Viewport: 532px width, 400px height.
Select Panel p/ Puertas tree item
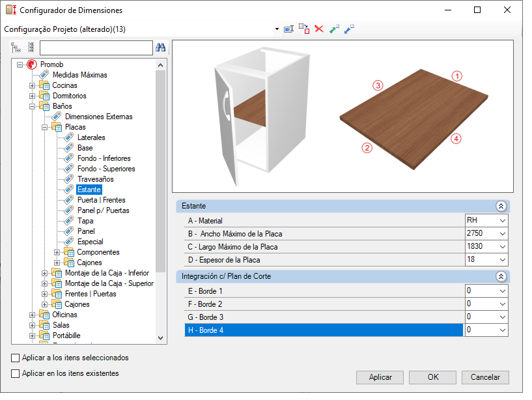pos(103,210)
